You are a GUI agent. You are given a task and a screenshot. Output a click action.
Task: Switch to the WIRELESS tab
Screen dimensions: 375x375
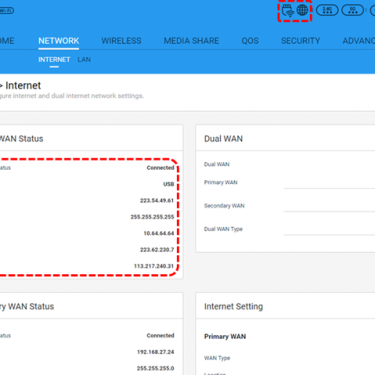click(x=121, y=41)
